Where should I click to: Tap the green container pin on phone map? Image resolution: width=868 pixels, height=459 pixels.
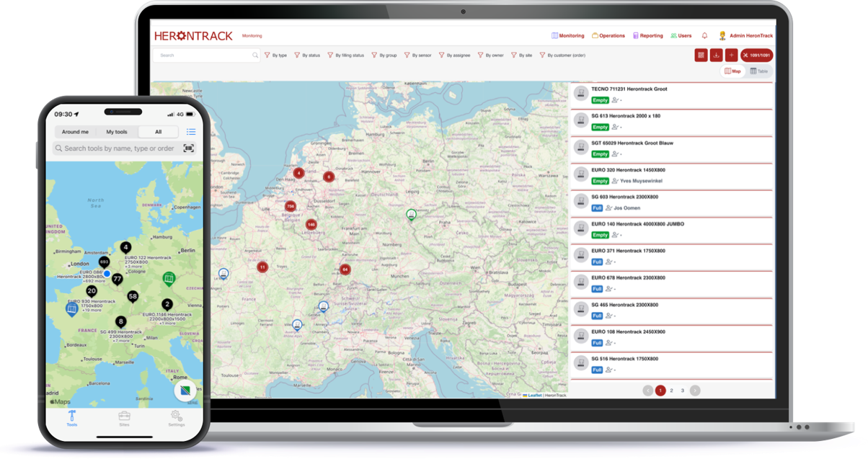click(169, 278)
